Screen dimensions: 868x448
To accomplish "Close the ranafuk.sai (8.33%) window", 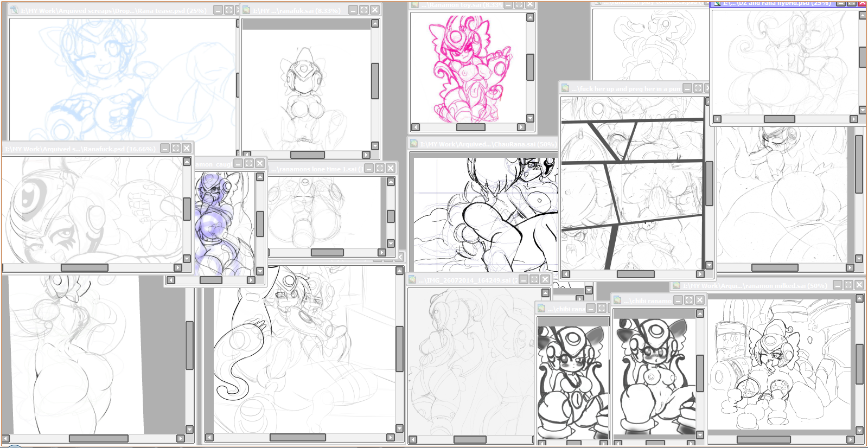I will (x=375, y=10).
